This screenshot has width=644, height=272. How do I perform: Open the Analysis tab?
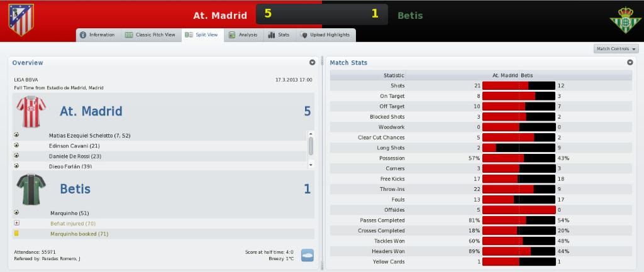tap(243, 35)
